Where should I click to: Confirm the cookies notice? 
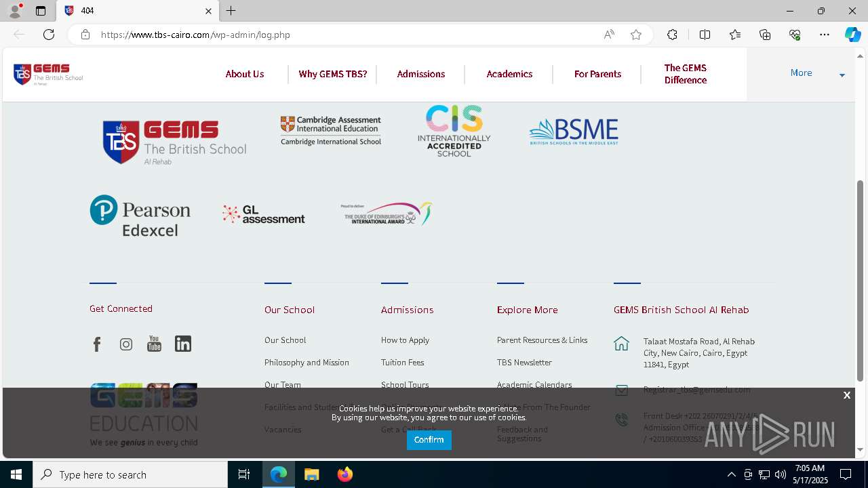pyautogui.click(x=429, y=440)
